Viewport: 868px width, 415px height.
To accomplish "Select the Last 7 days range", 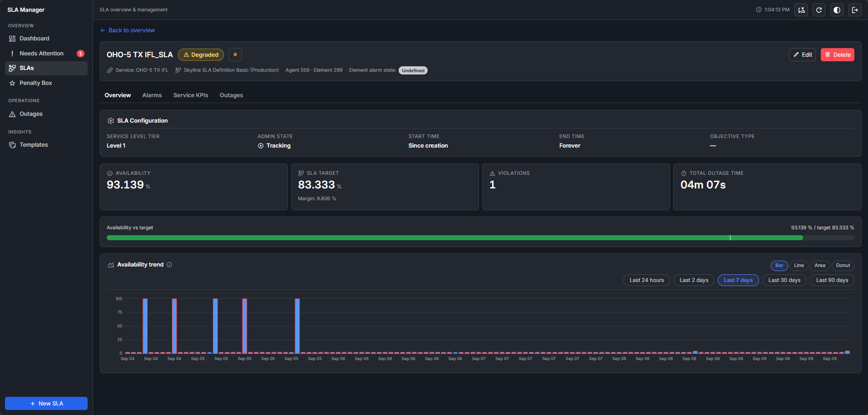I will 738,280.
